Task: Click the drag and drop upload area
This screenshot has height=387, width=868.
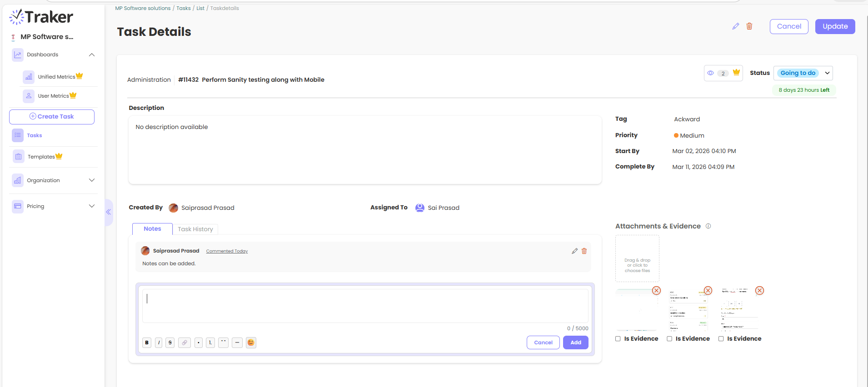Action: (637, 259)
